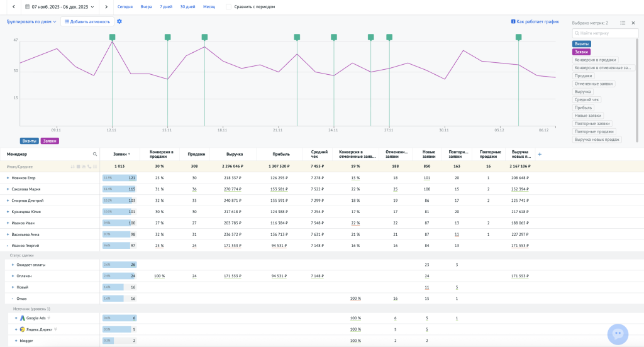
Task: Select the Месяц quick period
Action: 209,7
